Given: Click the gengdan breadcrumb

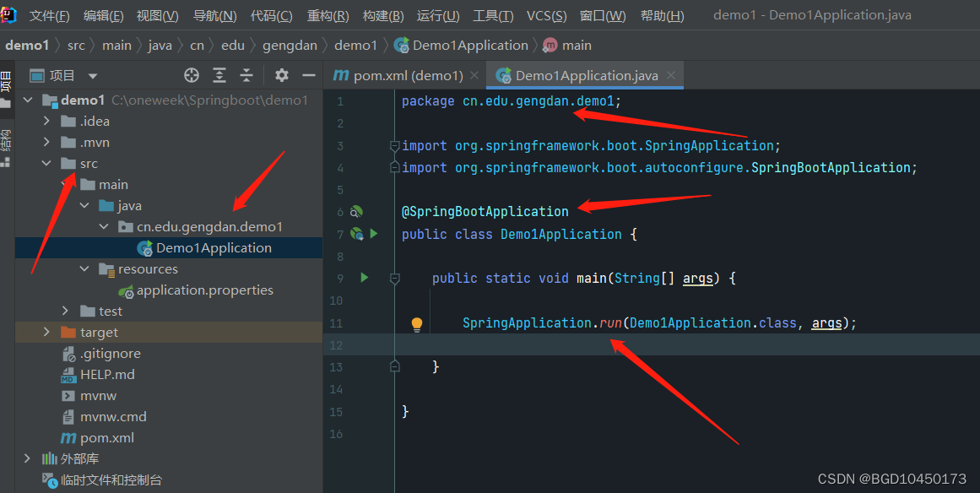Looking at the screenshot, I should tap(290, 46).
